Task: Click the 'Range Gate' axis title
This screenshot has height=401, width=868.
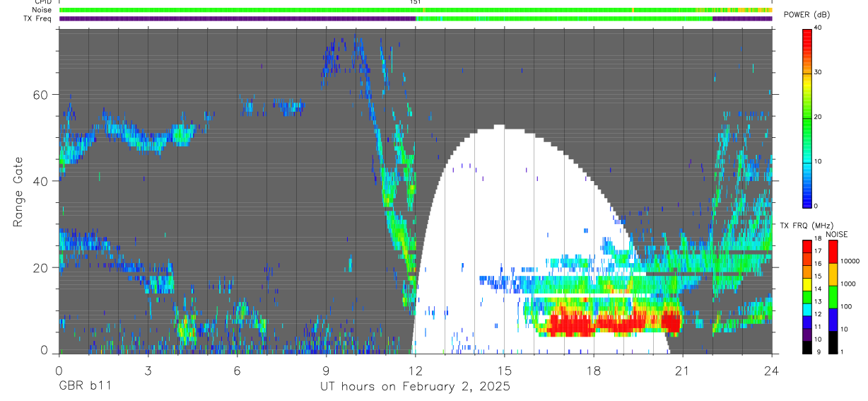Action: tap(19, 190)
